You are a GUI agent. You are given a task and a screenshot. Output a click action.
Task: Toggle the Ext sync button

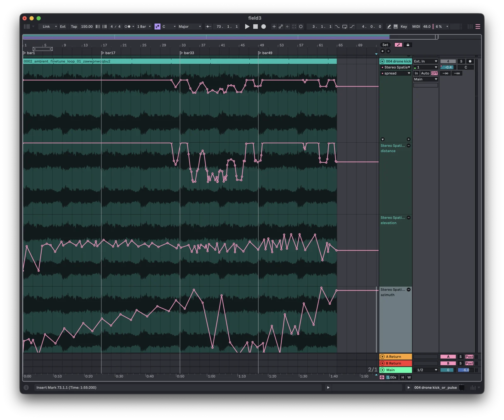63,26
